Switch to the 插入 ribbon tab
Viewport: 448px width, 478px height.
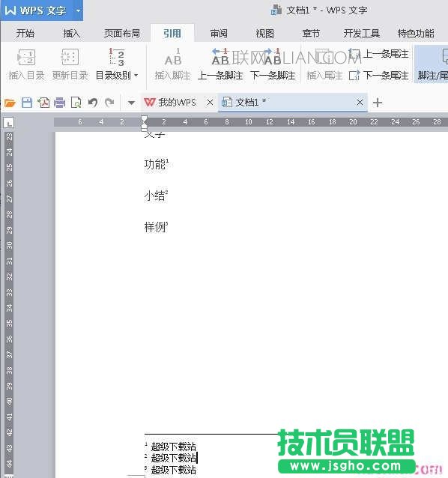[x=72, y=33]
